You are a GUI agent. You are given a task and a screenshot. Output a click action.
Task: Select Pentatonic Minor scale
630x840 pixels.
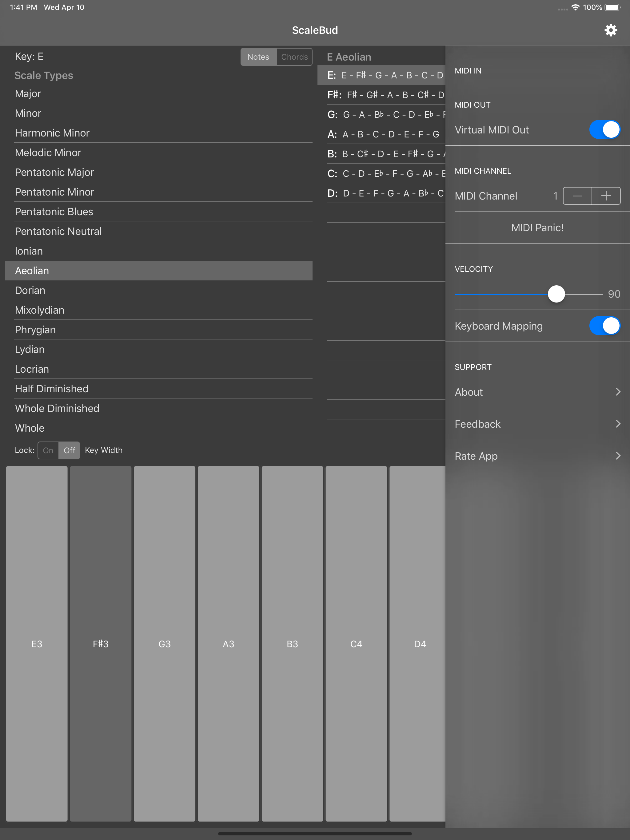point(158,192)
